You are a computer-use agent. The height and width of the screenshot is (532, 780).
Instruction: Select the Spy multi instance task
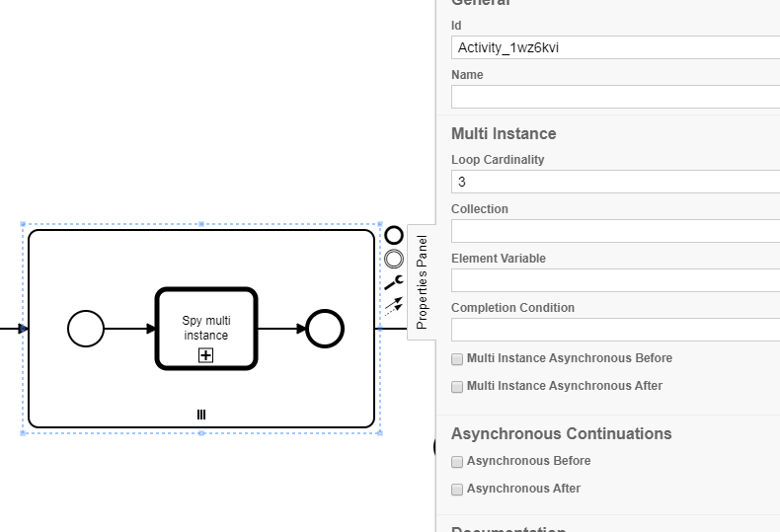tap(206, 328)
